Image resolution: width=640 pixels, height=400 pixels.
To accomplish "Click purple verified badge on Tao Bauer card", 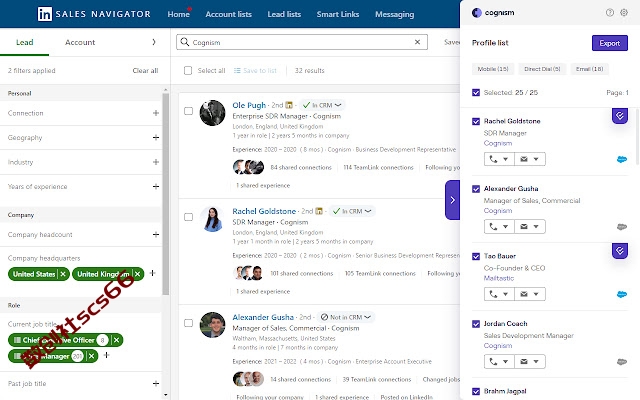I will tap(620, 250).
